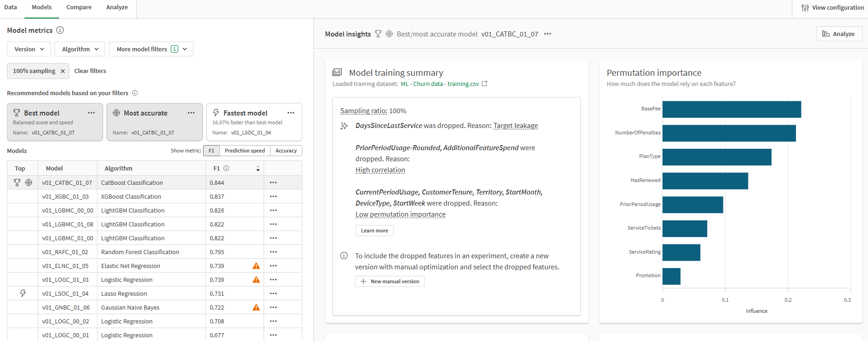This screenshot has width=868, height=341.
Task: Open the Best model card options menu
Action: (91, 113)
